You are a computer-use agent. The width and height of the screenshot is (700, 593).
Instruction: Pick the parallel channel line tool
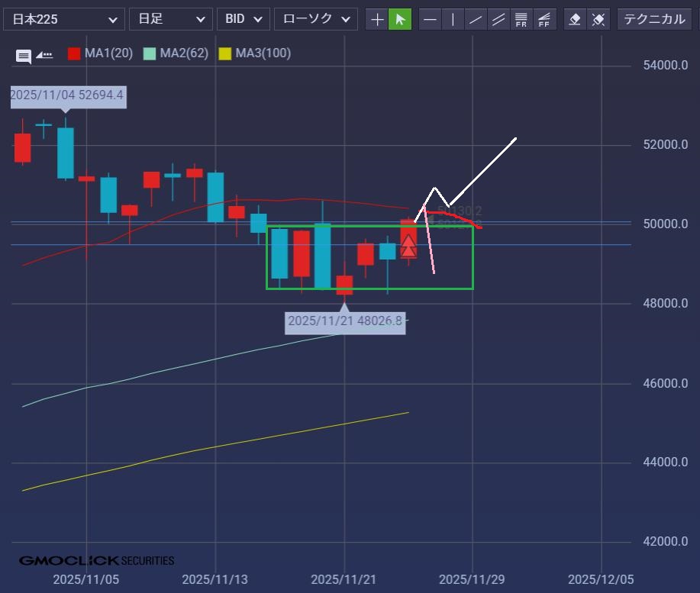(x=499, y=19)
